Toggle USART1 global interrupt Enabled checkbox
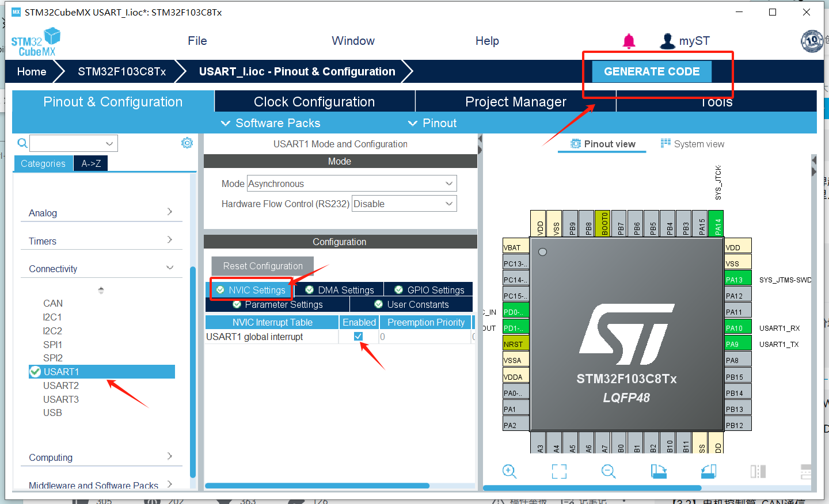Screen dimensions: 829x504 (358, 337)
